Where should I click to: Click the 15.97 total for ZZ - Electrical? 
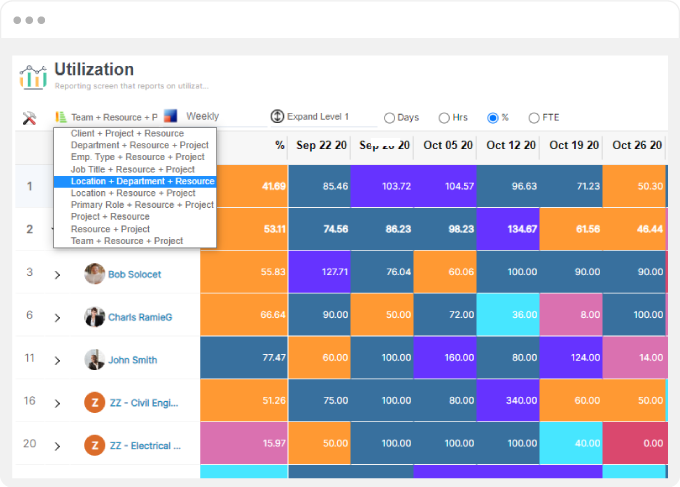point(244,444)
